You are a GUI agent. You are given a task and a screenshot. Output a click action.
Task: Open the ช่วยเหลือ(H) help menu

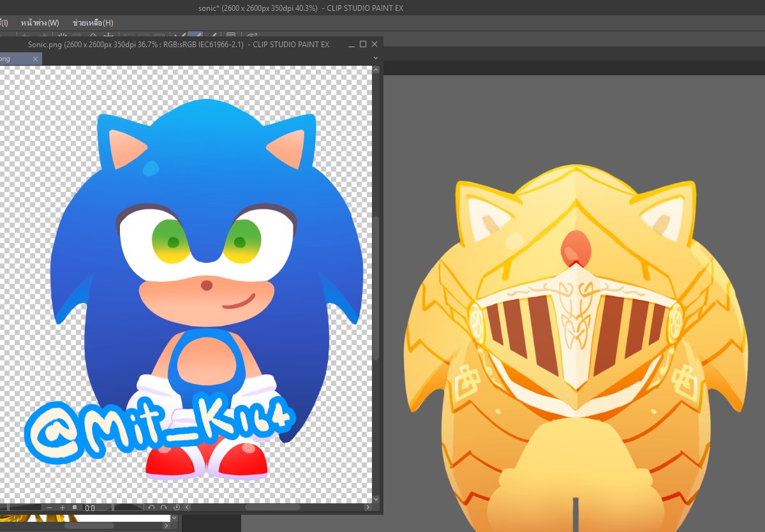93,22
